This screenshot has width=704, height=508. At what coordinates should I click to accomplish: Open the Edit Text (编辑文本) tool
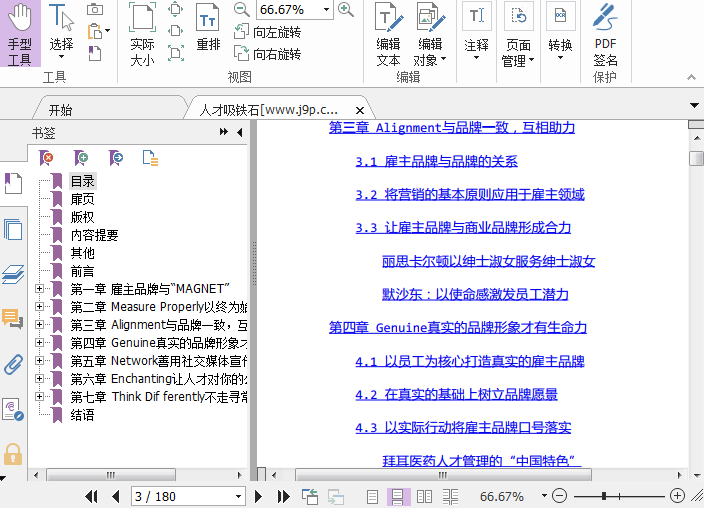(388, 34)
